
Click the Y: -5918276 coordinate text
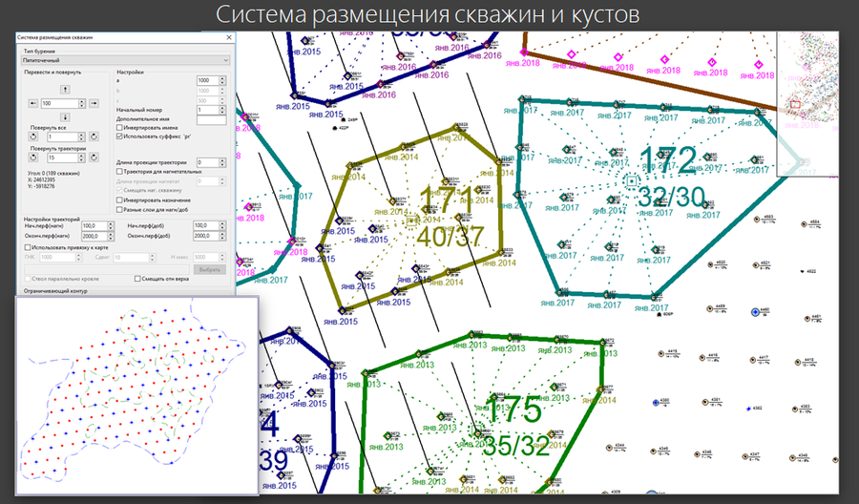coord(40,186)
